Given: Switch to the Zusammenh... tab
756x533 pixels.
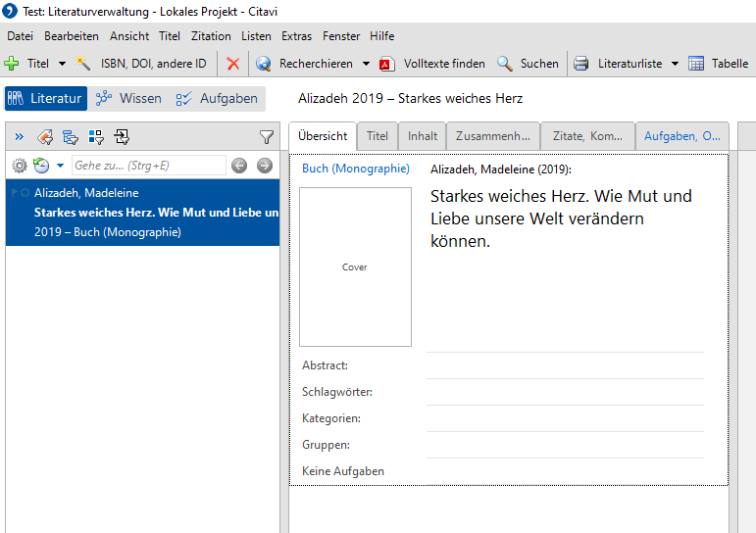Looking at the screenshot, I should coord(493,136).
